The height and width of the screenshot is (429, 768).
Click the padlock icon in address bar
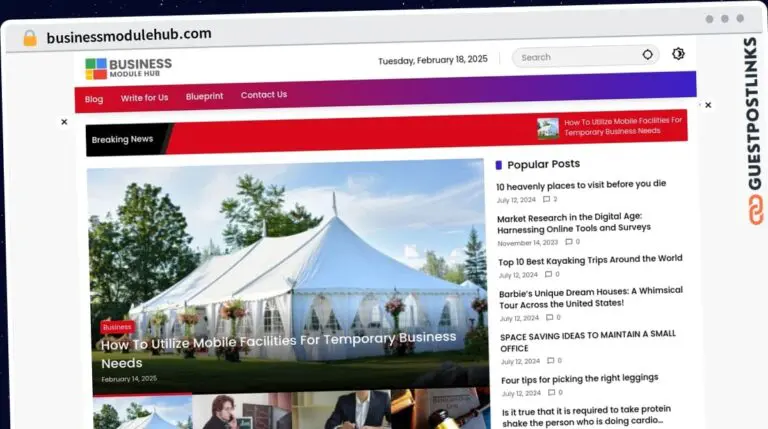coord(30,38)
